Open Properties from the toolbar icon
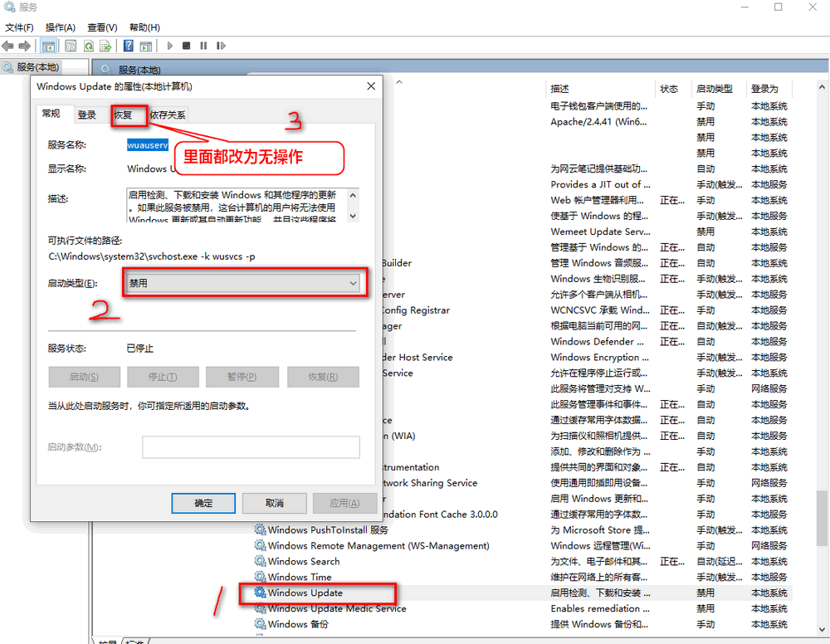830x644 pixels. pos(71,46)
